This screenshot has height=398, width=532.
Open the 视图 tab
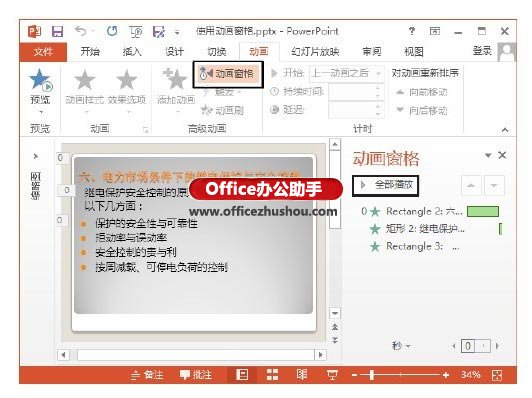(414, 52)
